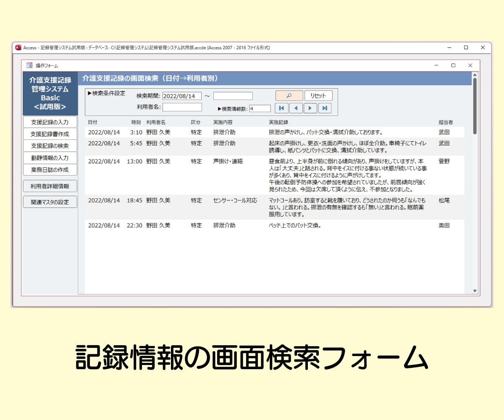Click the 5:45 time cell
This screenshot has width=504, height=420.
click(x=136, y=143)
